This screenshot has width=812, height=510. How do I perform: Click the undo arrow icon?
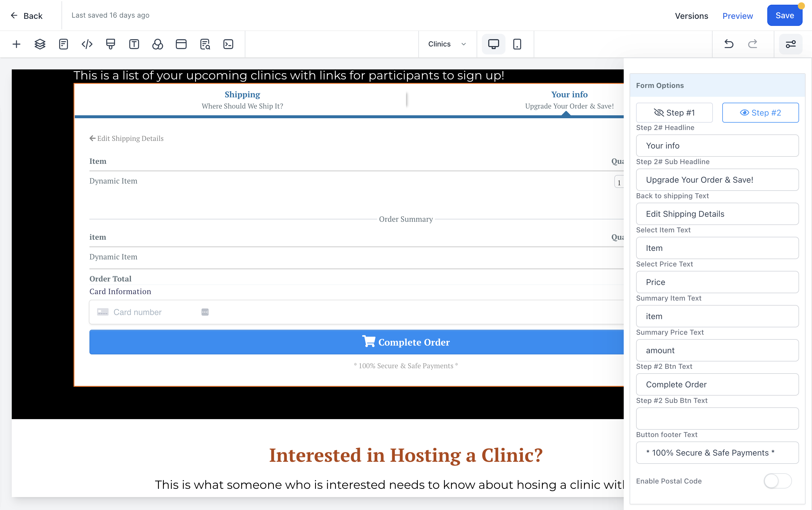pos(729,44)
